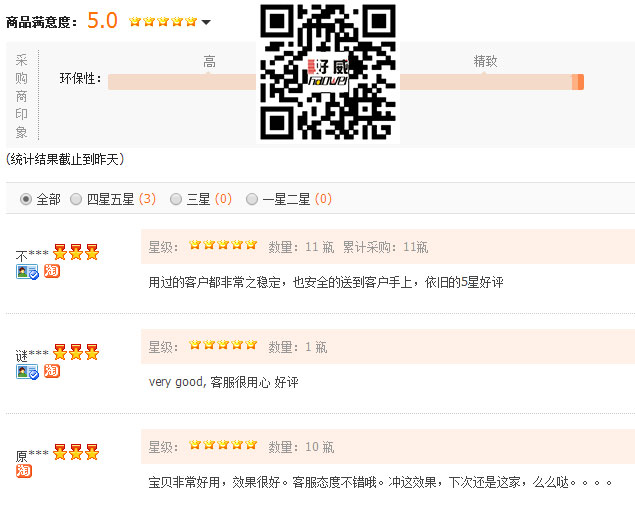This screenshot has height=508, width=635.
Task: Click the medal badges beside 不***
Action: 76,252
